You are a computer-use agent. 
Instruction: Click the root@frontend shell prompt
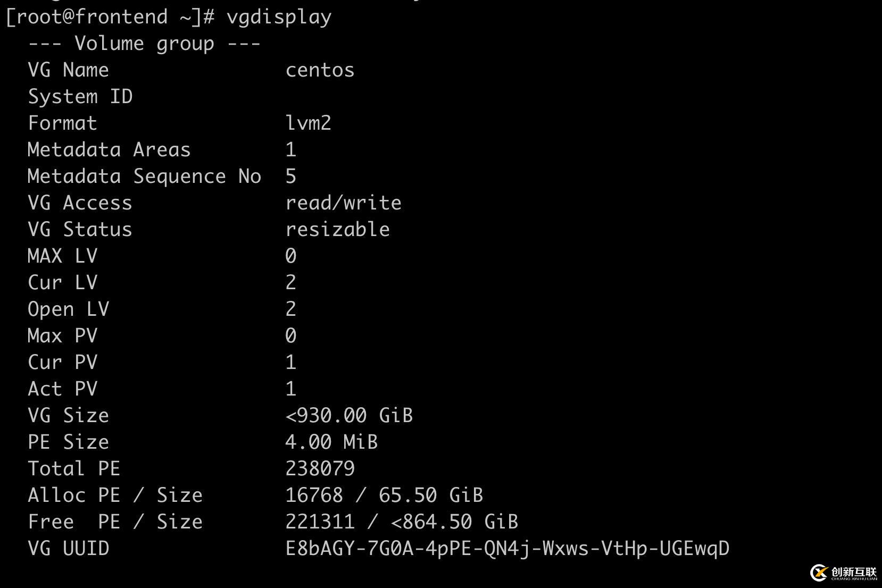point(110,17)
